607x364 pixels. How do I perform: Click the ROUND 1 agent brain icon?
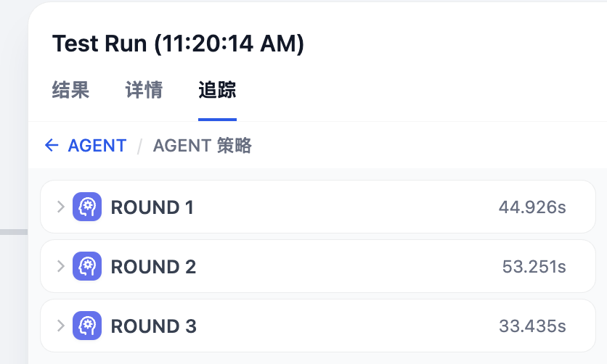point(87,207)
